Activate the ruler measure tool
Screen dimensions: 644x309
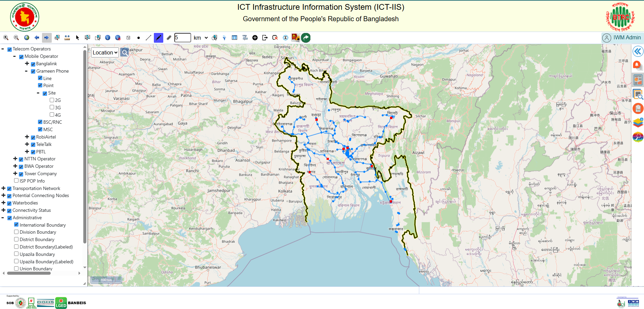click(67, 38)
